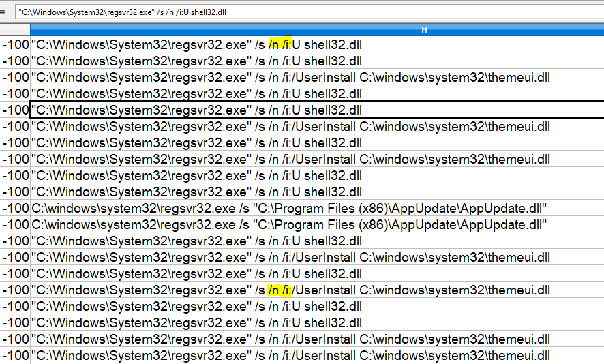Screen dimensions: 604x364
Task: Select the shell32.dll cell directly above the upper AppUpdate.dll row
Action: coord(317,192)
